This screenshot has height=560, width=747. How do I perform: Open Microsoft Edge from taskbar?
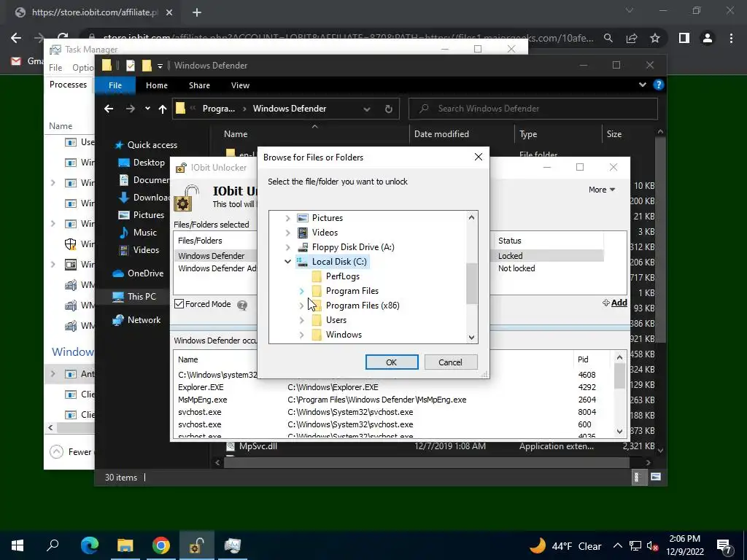pos(89,545)
